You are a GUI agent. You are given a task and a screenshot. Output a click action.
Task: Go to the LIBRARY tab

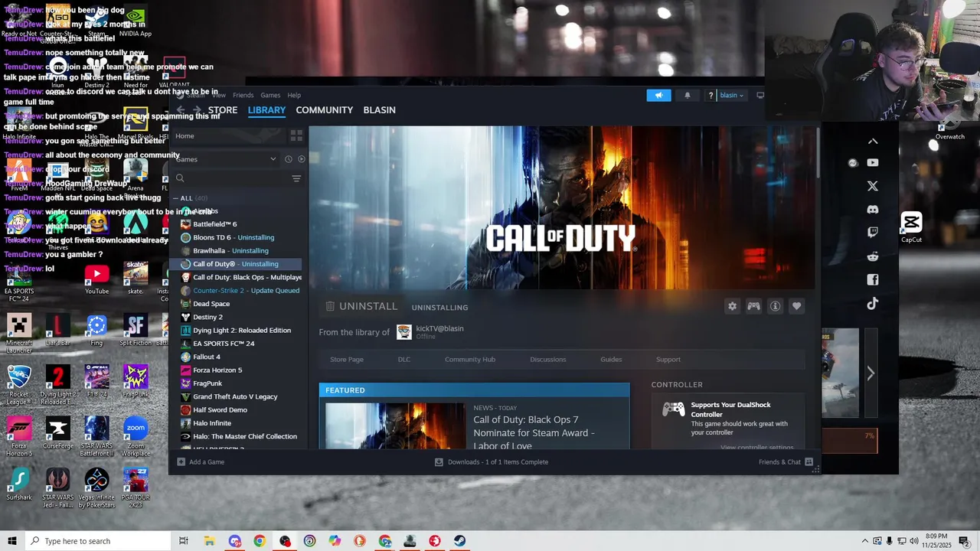[266, 110]
